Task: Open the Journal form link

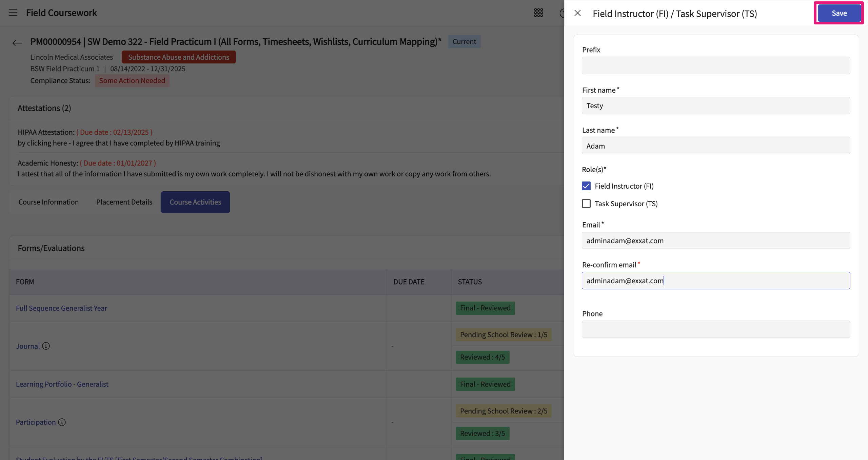Action: [28, 346]
